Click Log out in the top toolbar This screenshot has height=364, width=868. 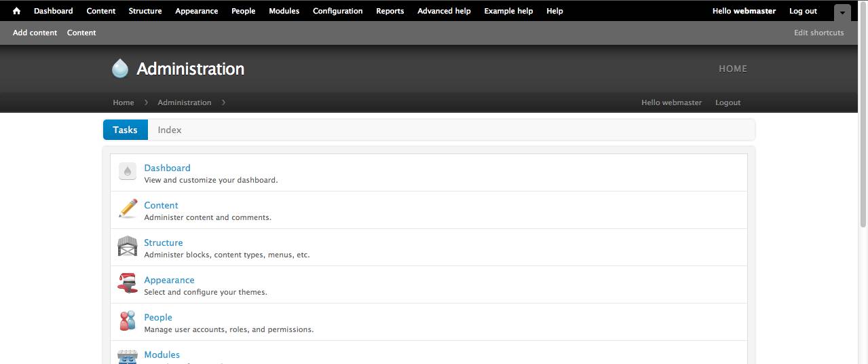click(803, 11)
